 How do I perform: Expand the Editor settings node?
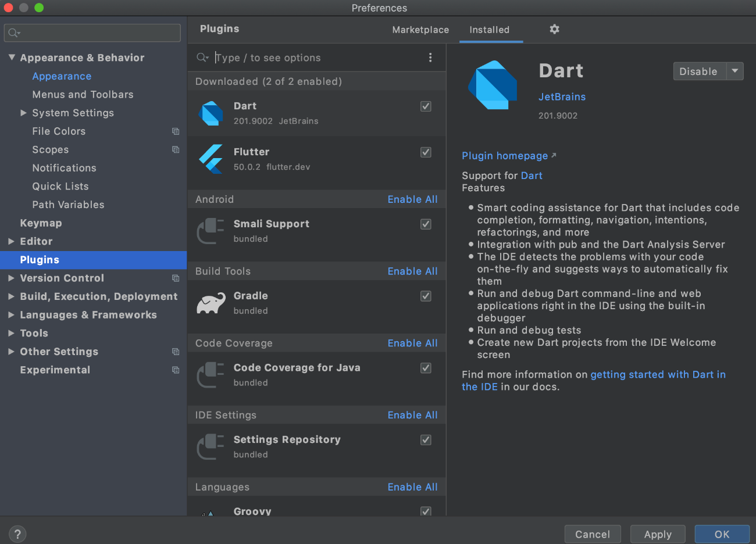(x=11, y=241)
